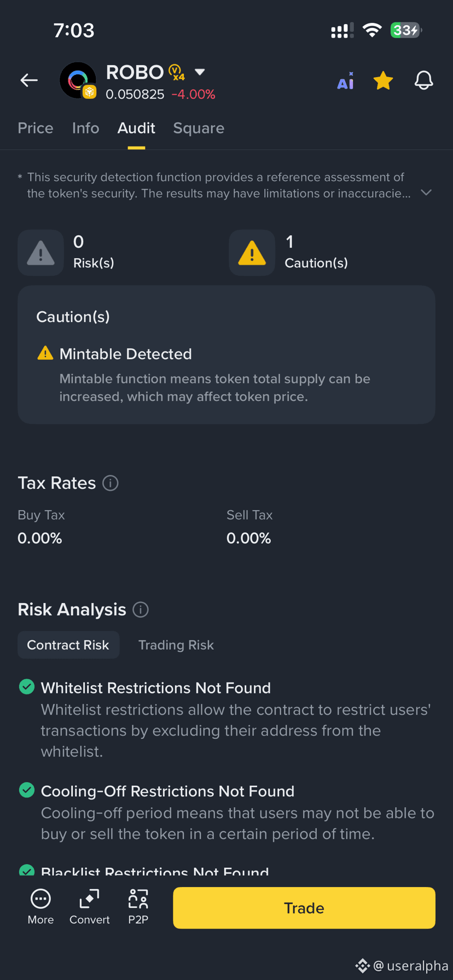Switch to the Info tab
This screenshot has width=453, height=980.
tap(86, 128)
